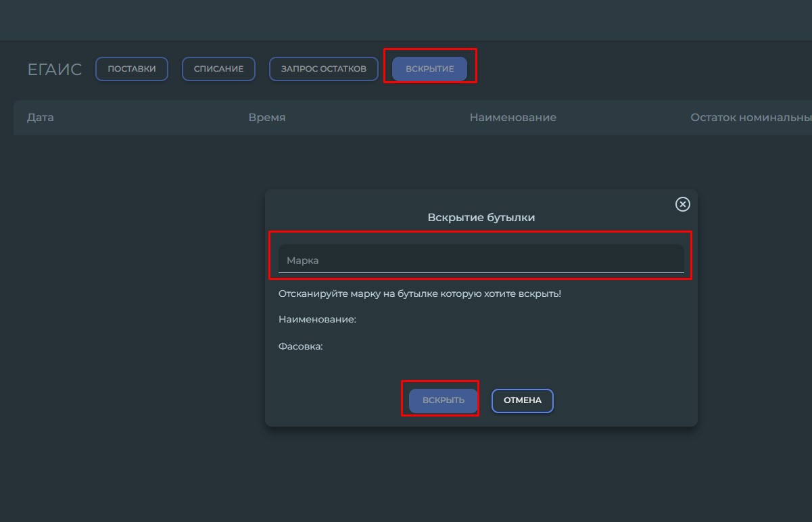Click the top header bar
812x522 pixels.
point(406,20)
